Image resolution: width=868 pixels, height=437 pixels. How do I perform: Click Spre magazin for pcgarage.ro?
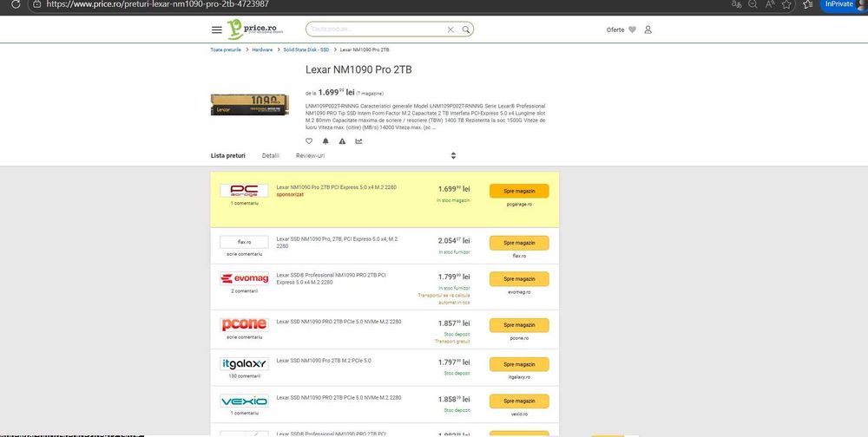519,191
